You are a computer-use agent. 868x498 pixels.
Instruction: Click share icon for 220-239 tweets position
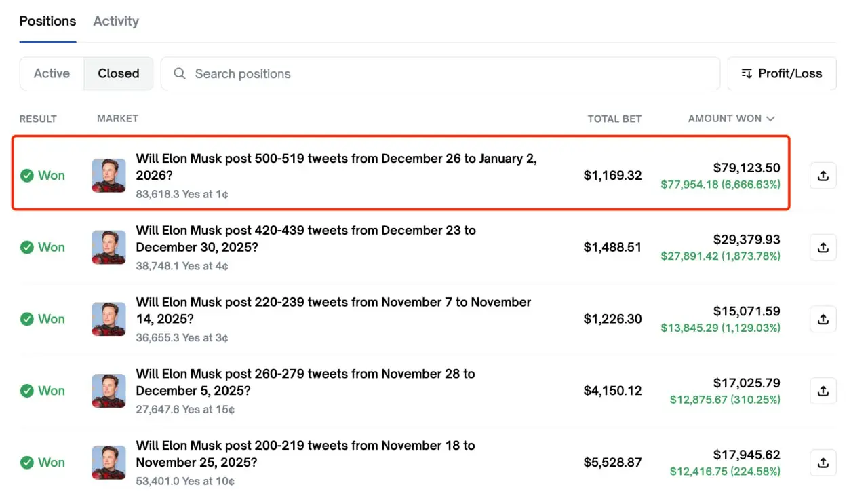click(x=823, y=319)
